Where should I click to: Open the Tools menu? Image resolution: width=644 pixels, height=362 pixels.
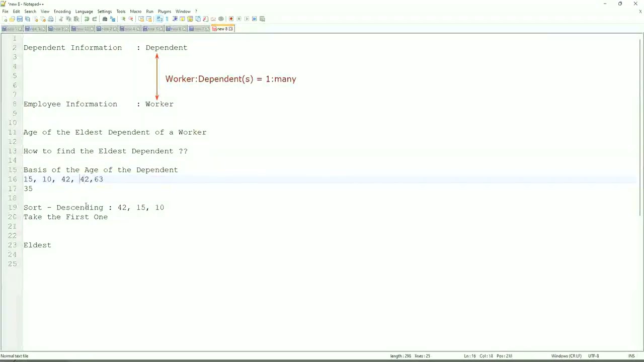coord(121,11)
